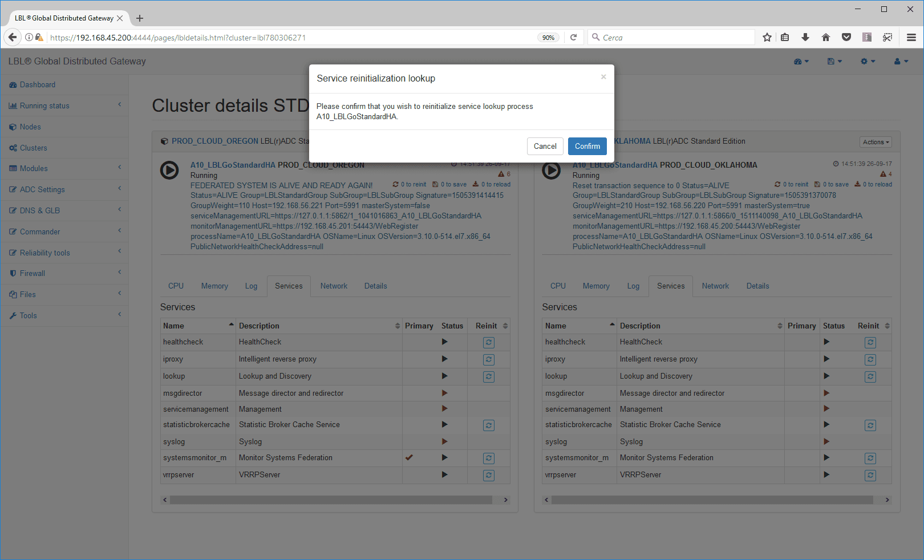
Task: Expand Modules sidebar menu
Action: click(x=64, y=169)
